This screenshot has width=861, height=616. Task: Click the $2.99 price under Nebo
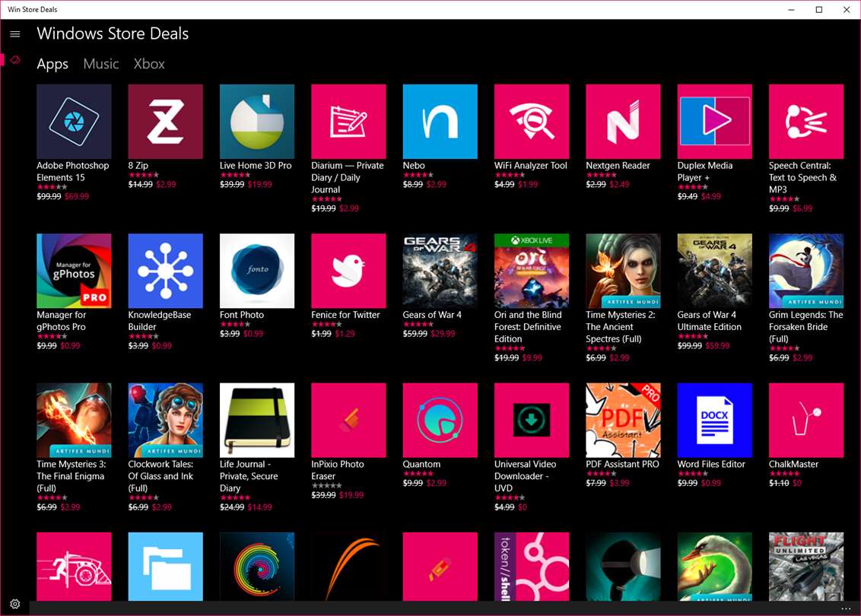pyautogui.click(x=436, y=184)
